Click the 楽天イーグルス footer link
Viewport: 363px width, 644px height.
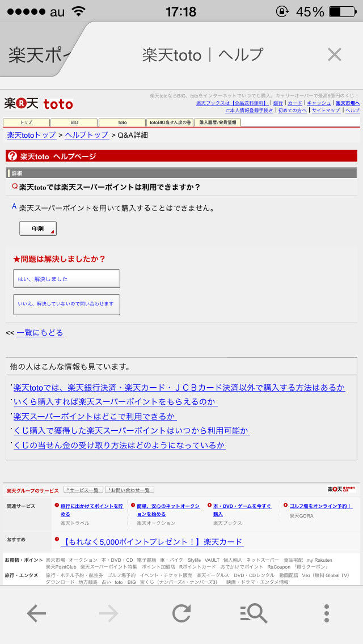tap(213, 575)
